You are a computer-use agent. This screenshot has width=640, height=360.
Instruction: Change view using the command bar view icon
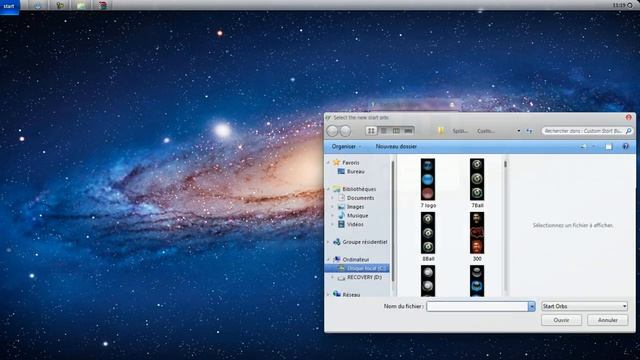point(584,147)
